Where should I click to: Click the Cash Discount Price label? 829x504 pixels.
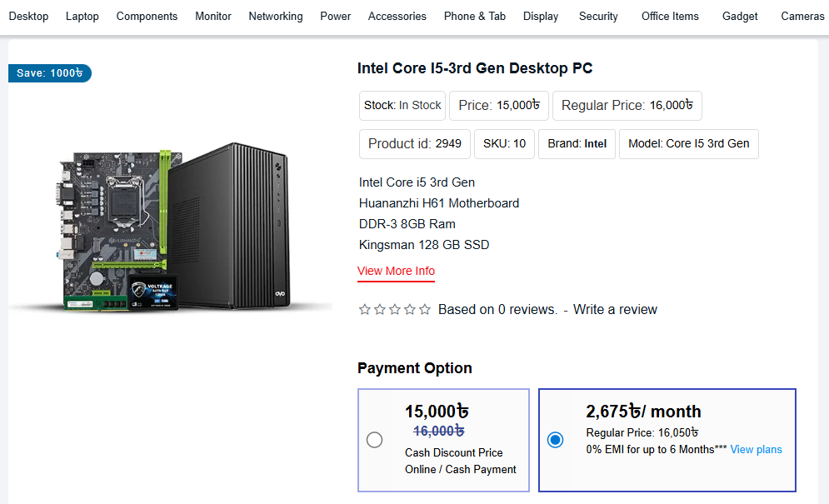pyautogui.click(x=453, y=452)
